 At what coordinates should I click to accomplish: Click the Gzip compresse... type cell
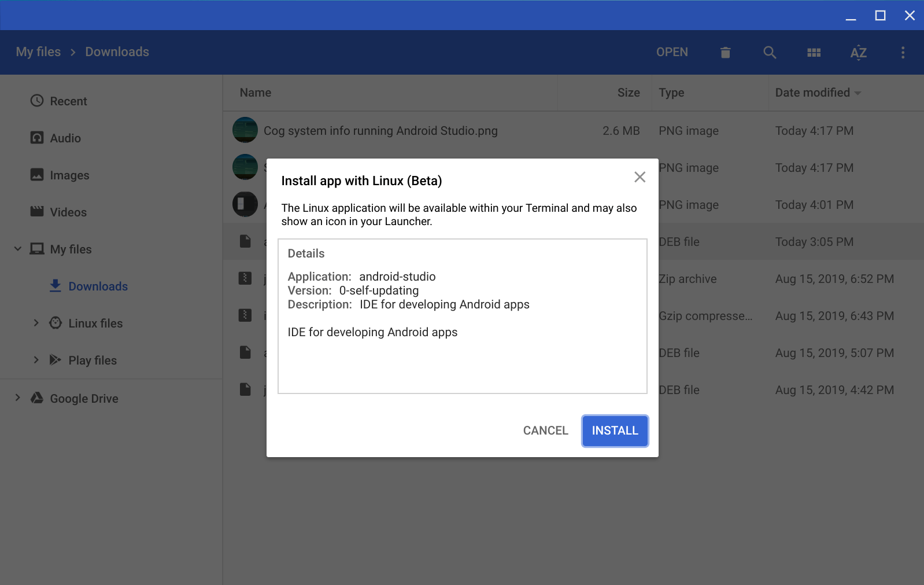click(x=706, y=316)
